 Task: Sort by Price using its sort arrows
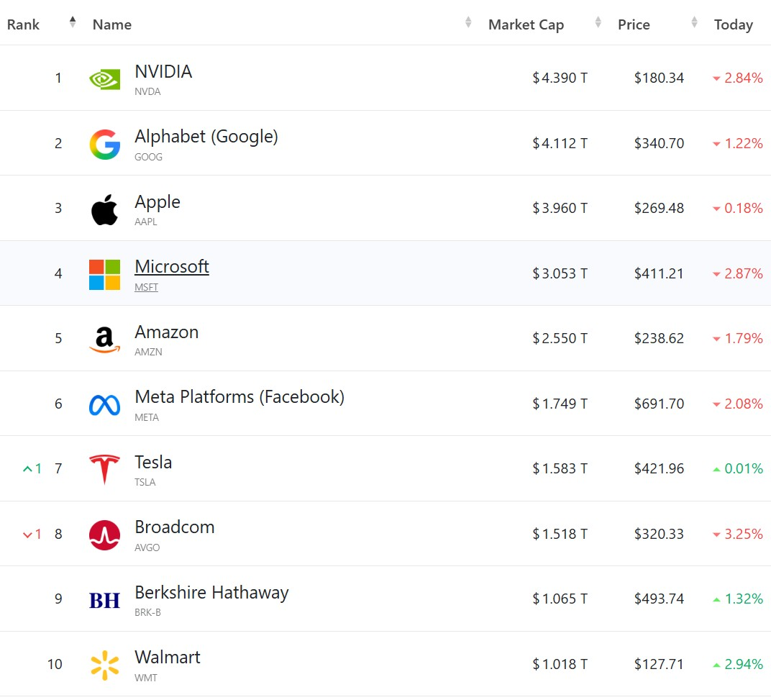point(694,22)
